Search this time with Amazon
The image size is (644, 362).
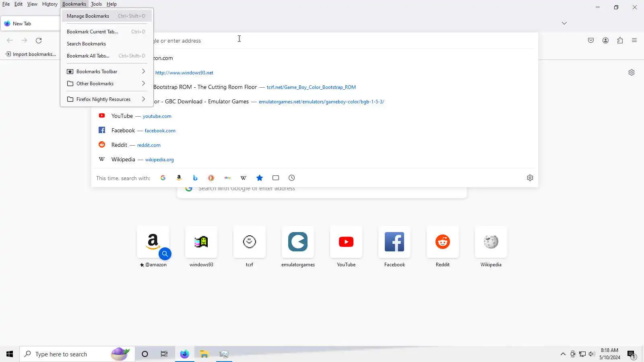179,178
